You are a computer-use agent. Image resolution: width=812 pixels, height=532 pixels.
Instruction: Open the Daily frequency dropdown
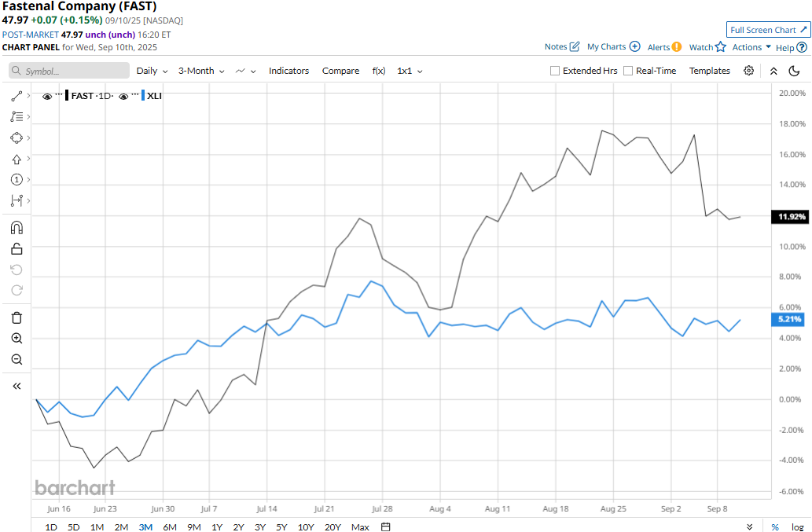click(x=152, y=71)
